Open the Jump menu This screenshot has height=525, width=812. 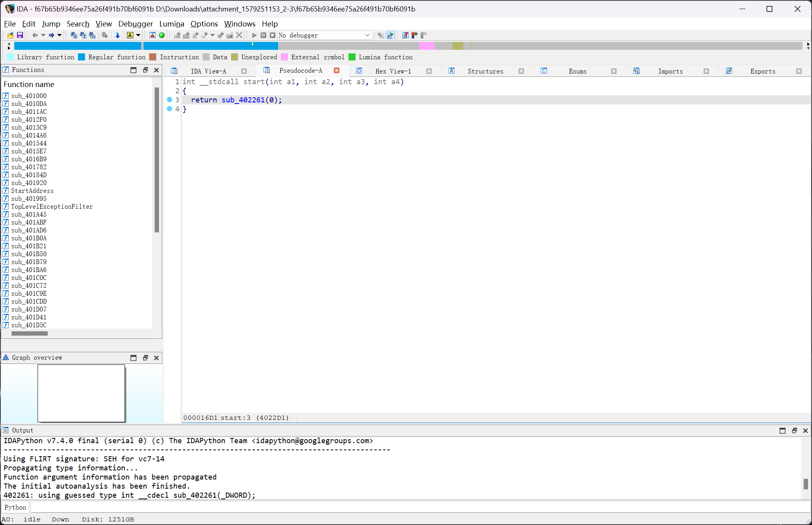click(51, 24)
